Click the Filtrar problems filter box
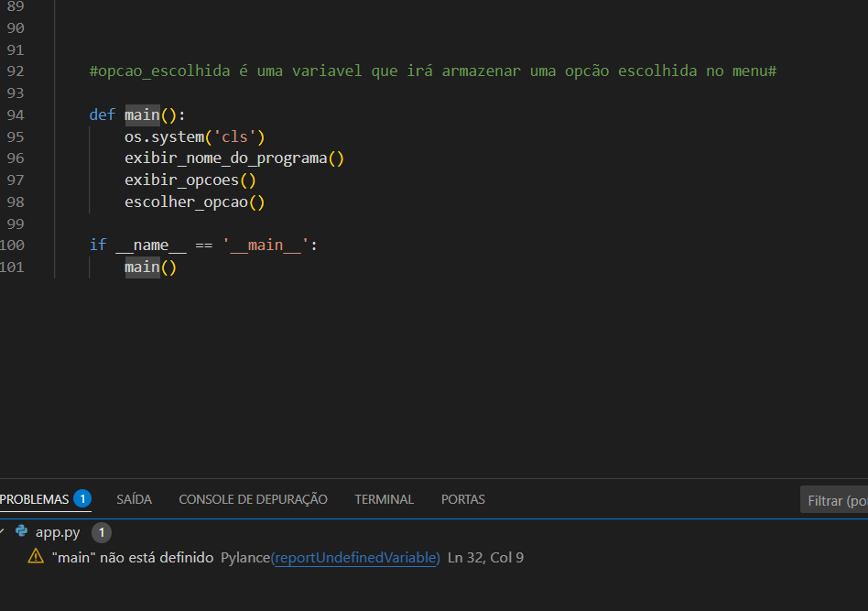 pos(835,500)
